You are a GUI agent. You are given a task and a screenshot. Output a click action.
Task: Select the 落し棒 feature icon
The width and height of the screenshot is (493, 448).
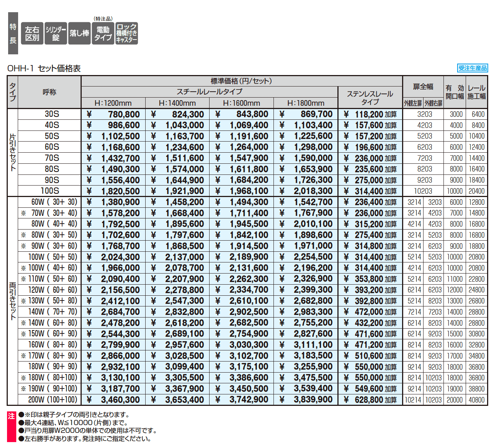(x=79, y=34)
